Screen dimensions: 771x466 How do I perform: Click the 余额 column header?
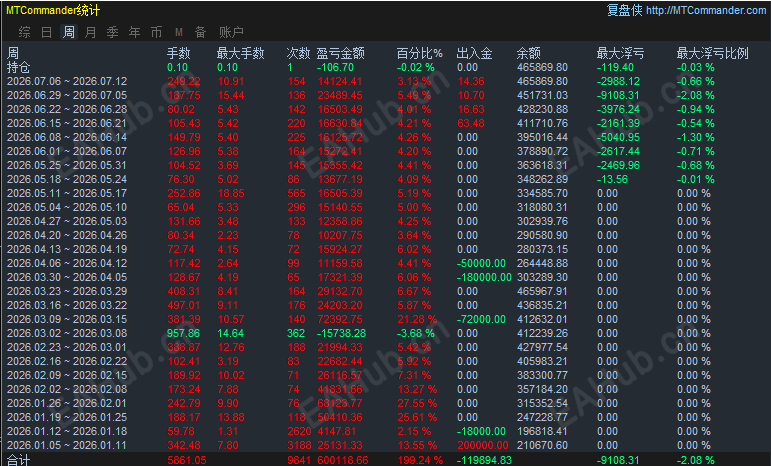(529, 53)
